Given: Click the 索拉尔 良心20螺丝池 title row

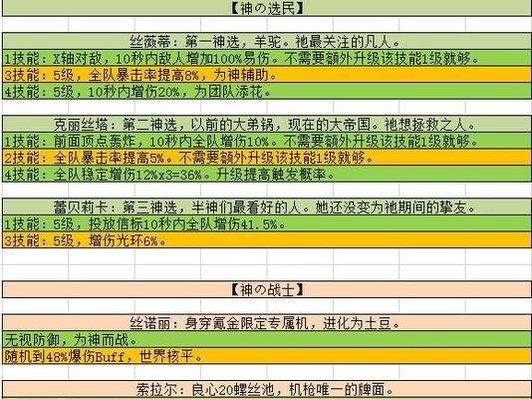Looking at the screenshot, I should [267, 389].
